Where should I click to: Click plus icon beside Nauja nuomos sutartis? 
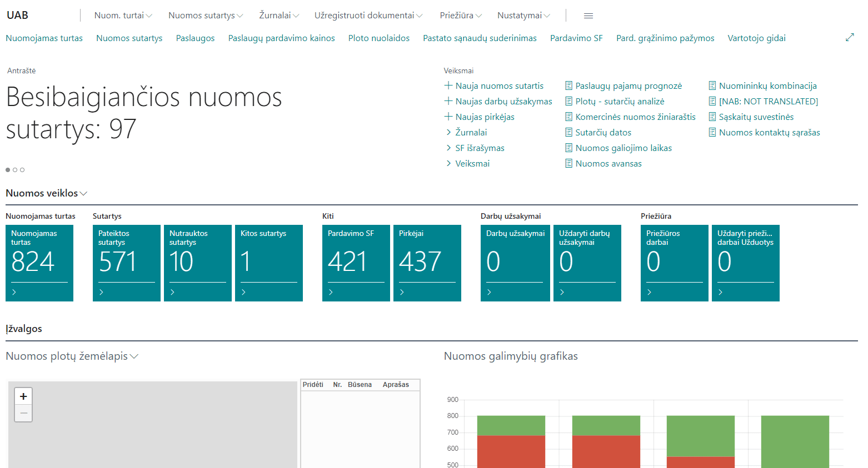[448, 85]
